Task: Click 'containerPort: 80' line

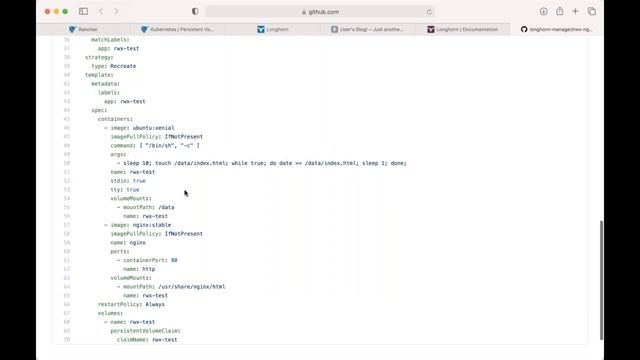Action: point(147,260)
